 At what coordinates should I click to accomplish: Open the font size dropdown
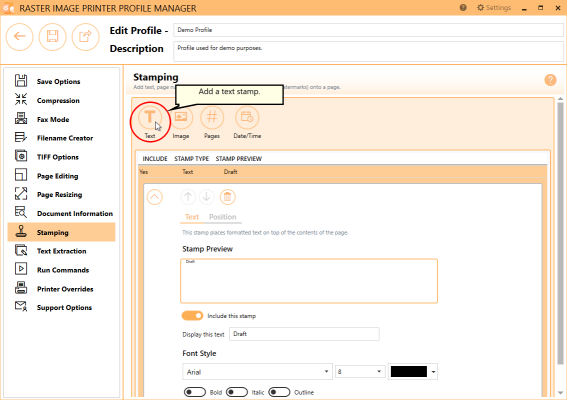pos(359,372)
